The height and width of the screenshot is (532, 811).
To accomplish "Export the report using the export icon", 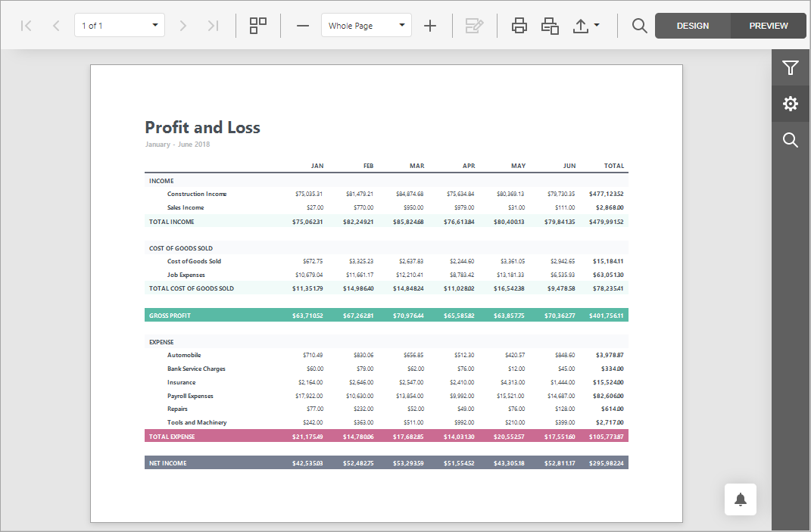I will coord(582,25).
